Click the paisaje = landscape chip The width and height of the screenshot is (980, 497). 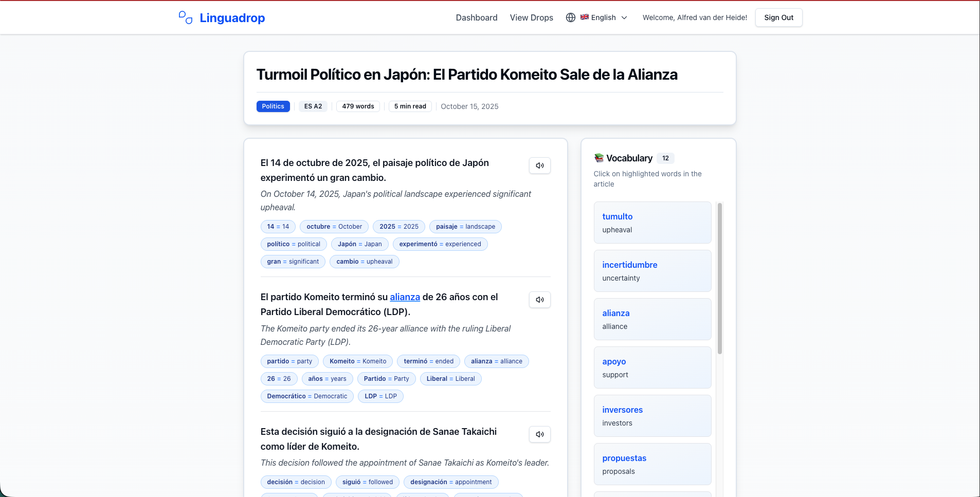465,227
